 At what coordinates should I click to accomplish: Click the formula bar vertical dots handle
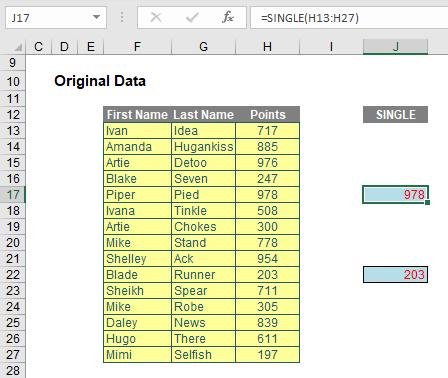point(122,17)
